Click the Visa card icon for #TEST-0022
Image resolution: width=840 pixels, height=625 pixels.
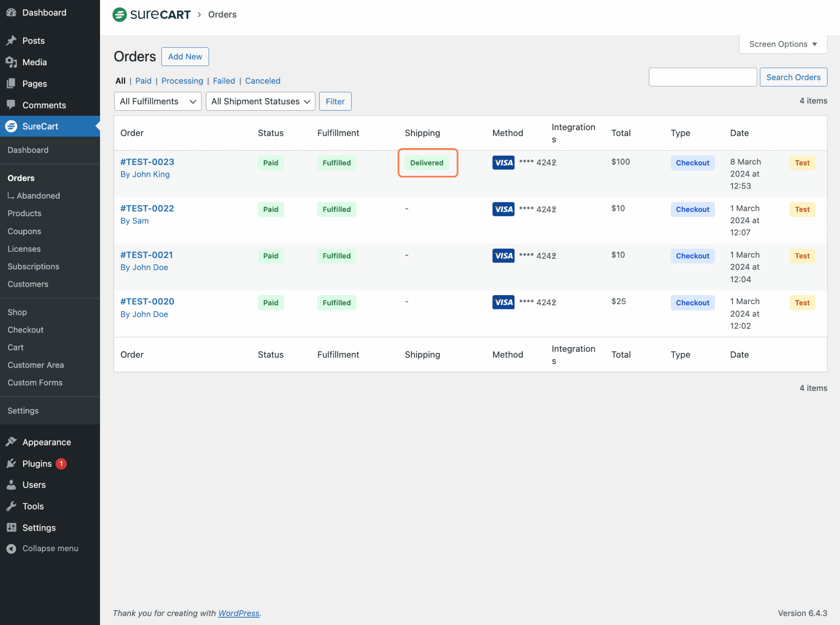pos(503,209)
